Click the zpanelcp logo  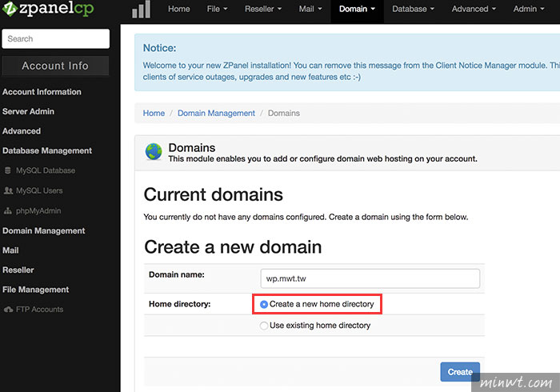click(48, 9)
